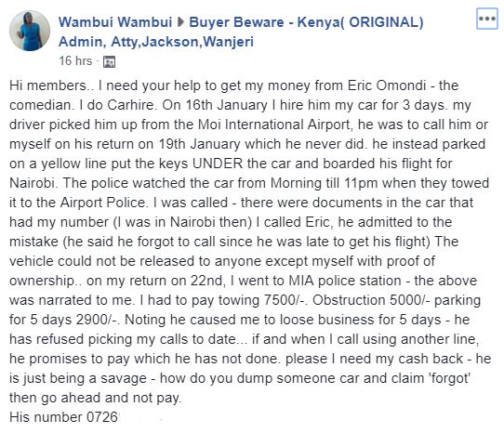Click the Admin, Atty,Jackson,Wanjeri group name line

tap(156, 42)
